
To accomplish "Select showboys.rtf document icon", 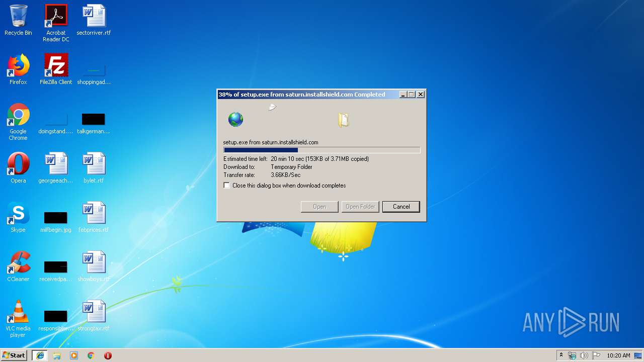I will [x=94, y=266].
